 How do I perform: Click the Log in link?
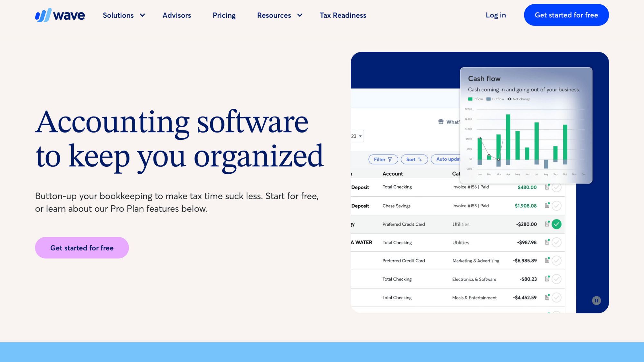[496, 15]
